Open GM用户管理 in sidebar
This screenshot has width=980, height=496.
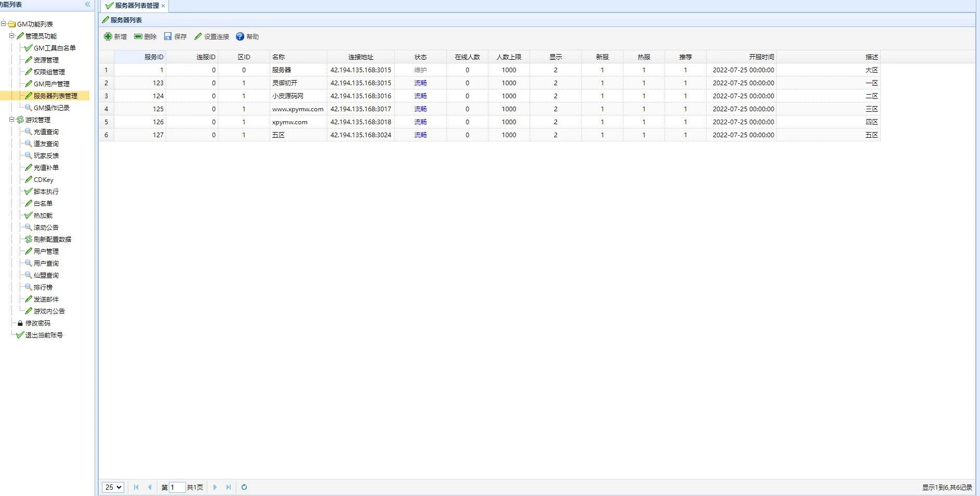[x=51, y=84]
